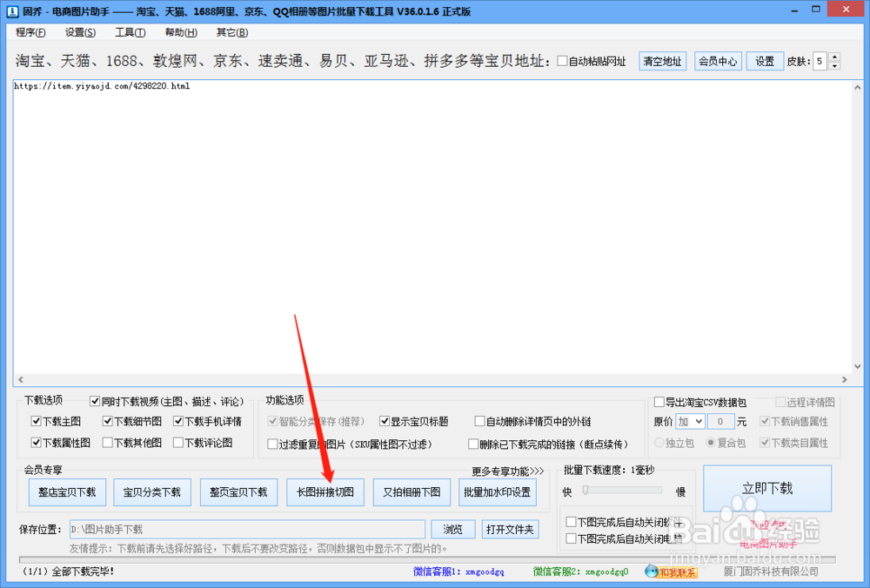Screen dimensions: 870x588
Task: Open 更多专享功能>>> link
Action: coord(508,471)
